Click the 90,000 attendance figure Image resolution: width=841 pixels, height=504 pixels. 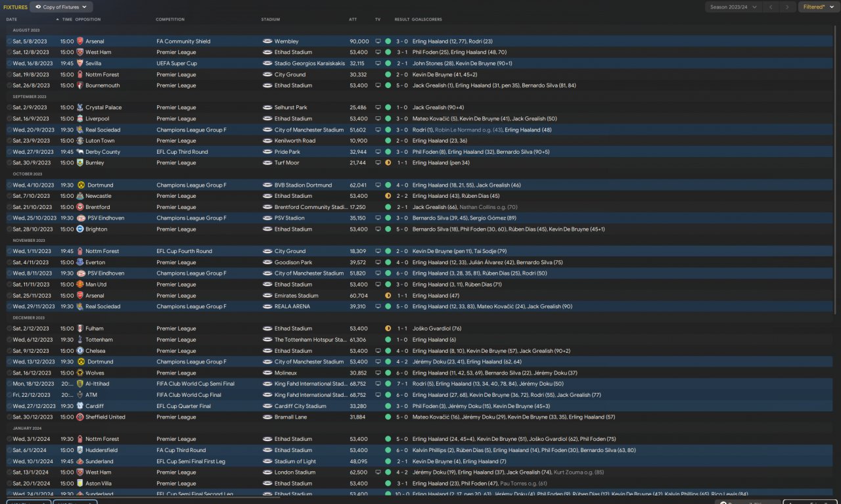(359, 41)
